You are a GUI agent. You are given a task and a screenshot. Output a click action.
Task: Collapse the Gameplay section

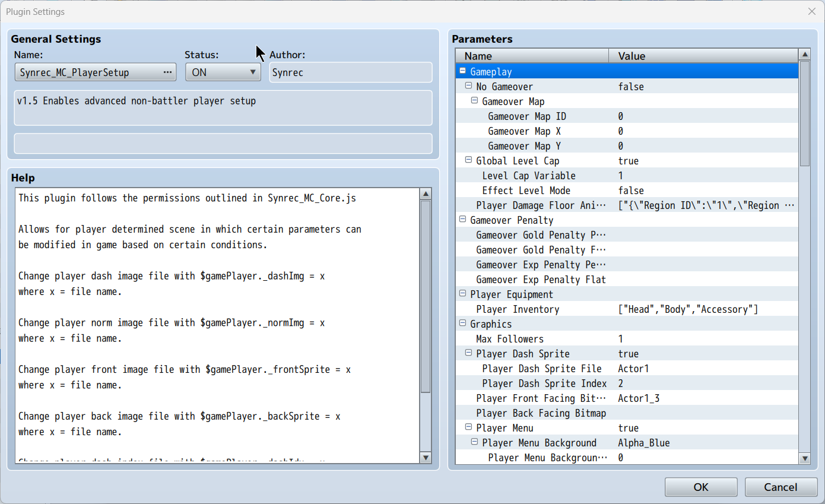(462, 71)
